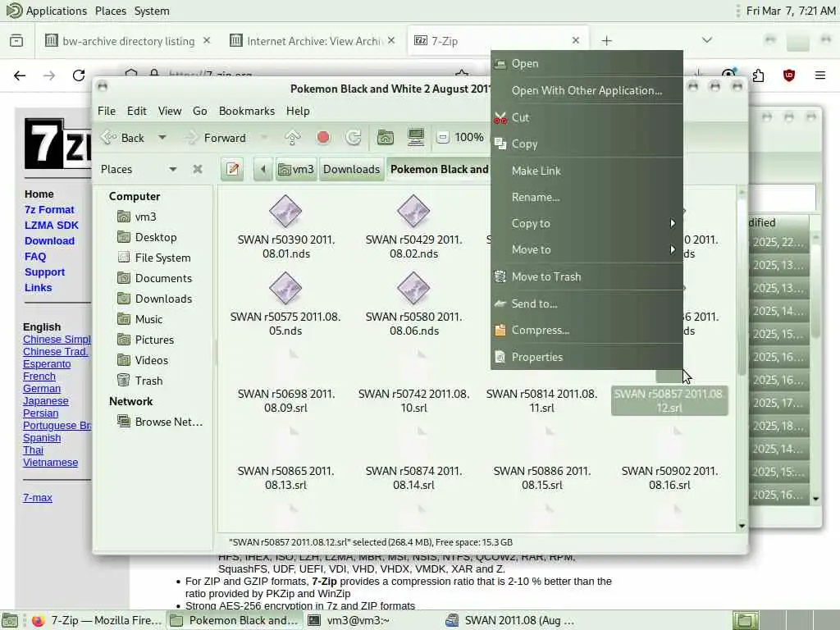Screen dimensions: 840x630
Task: Click the 100% zoom level button
Action: [468, 138]
